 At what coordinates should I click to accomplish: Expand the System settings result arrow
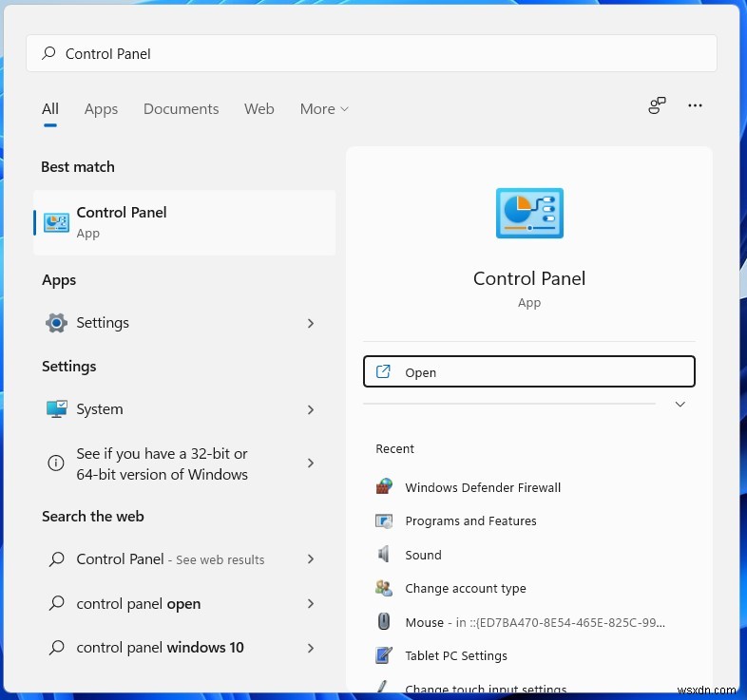click(x=311, y=410)
